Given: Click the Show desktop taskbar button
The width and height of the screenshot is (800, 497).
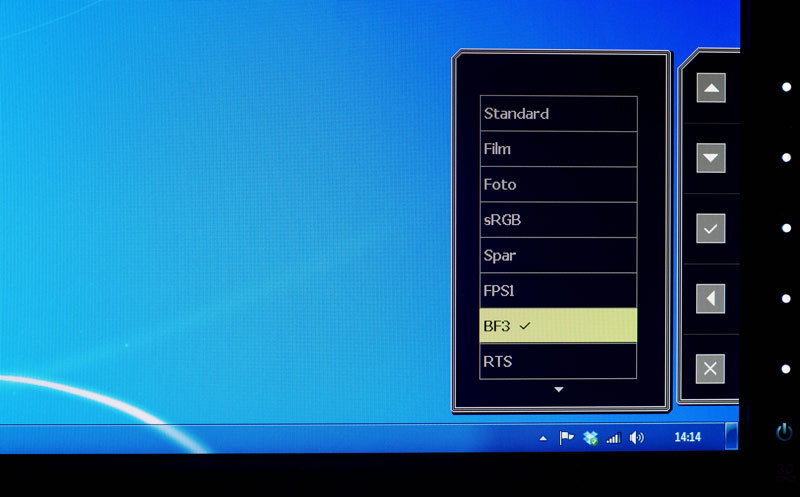Looking at the screenshot, I should (731, 436).
